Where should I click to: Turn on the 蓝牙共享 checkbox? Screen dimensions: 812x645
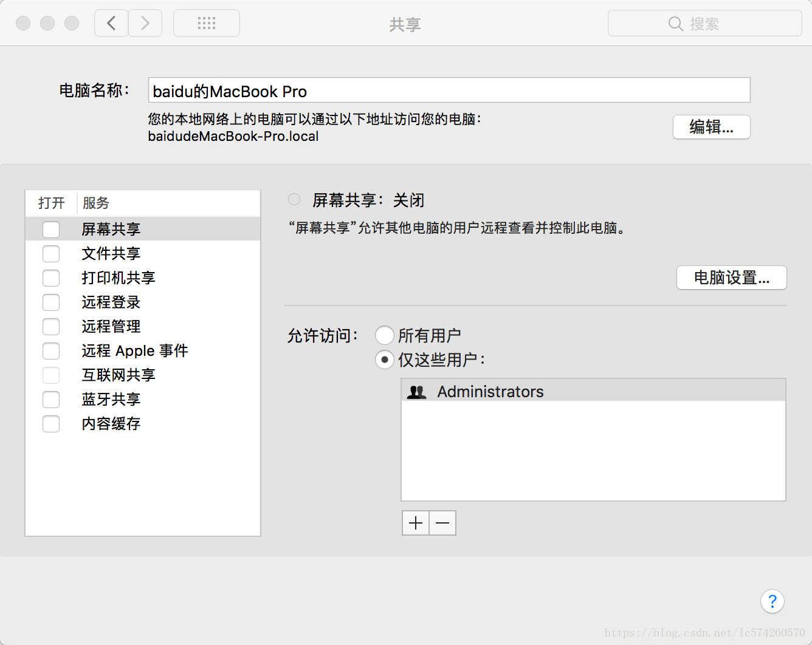tap(51, 400)
